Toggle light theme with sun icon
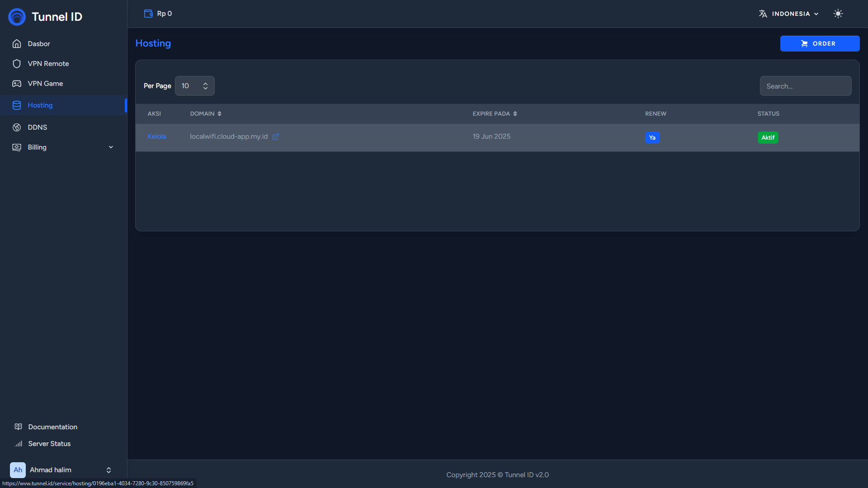The height and width of the screenshot is (488, 868). click(838, 14)
